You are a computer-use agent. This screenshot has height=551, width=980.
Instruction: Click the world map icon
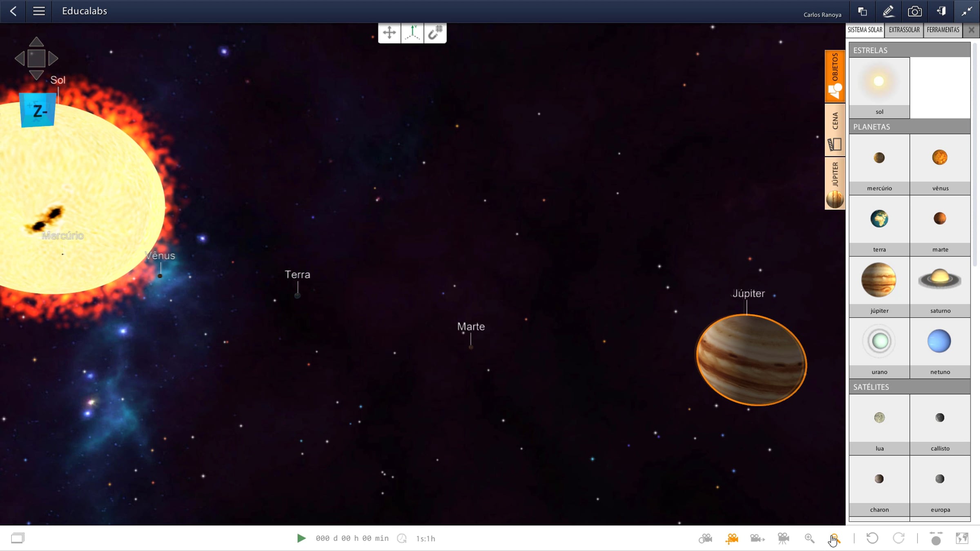[962, 538]
